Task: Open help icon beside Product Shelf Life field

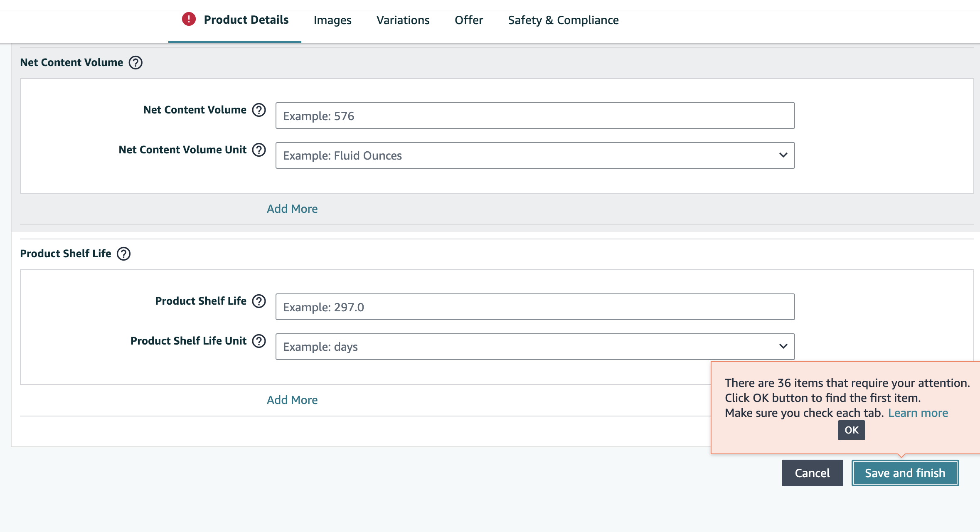Action: (x=259, y=301)
